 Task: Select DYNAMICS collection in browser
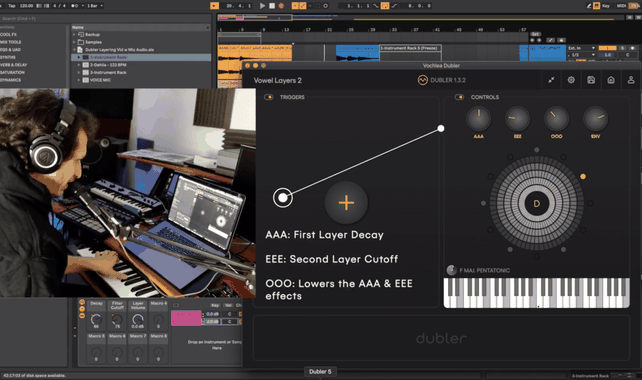point(11,80)
